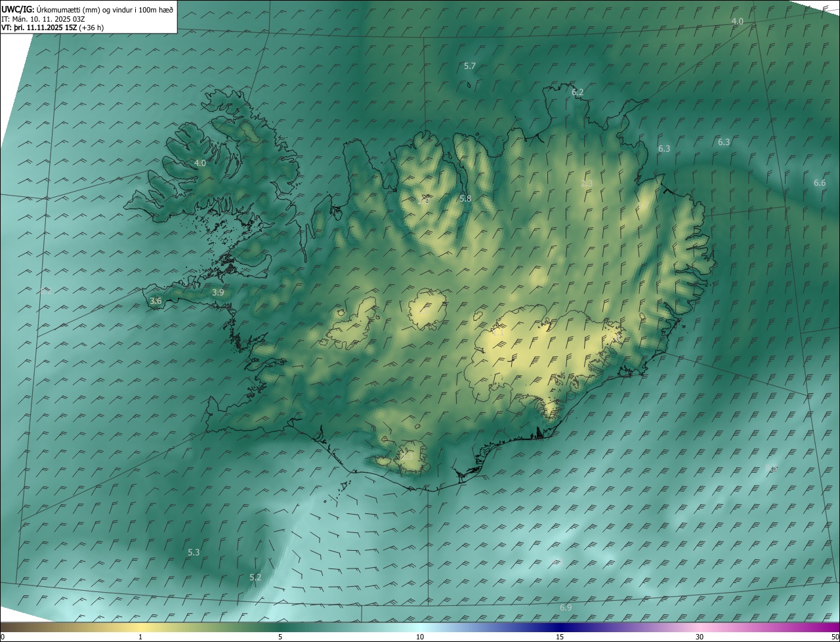Click the colour scale tick label "15"

[560, 637]
